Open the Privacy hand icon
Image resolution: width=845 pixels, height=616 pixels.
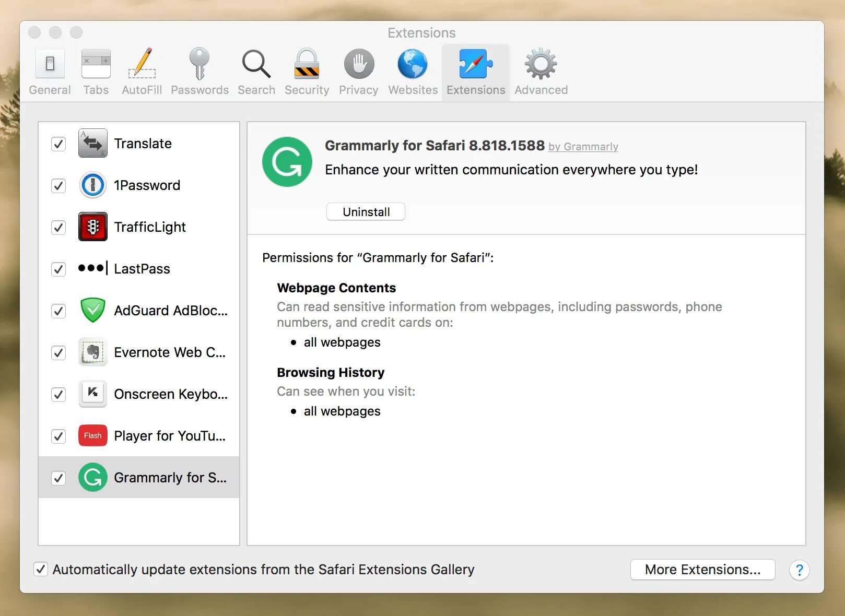click(359, 64)
